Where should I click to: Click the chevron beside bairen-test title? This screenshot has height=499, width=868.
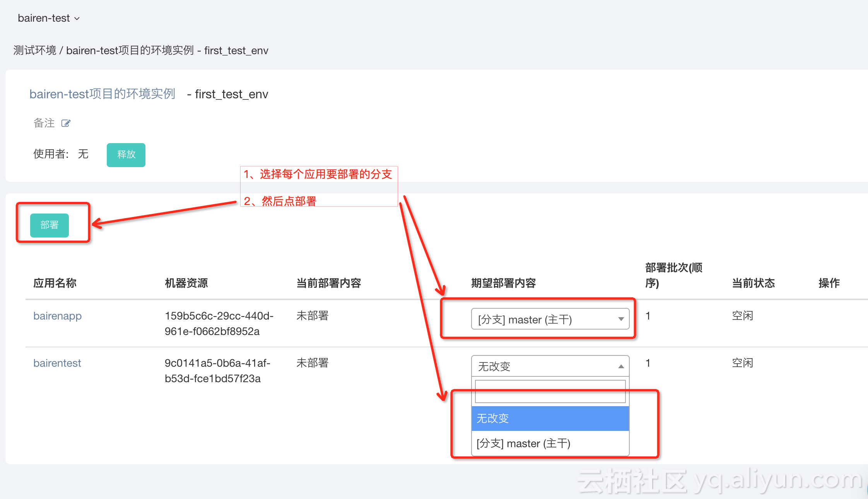coord(77,19)
